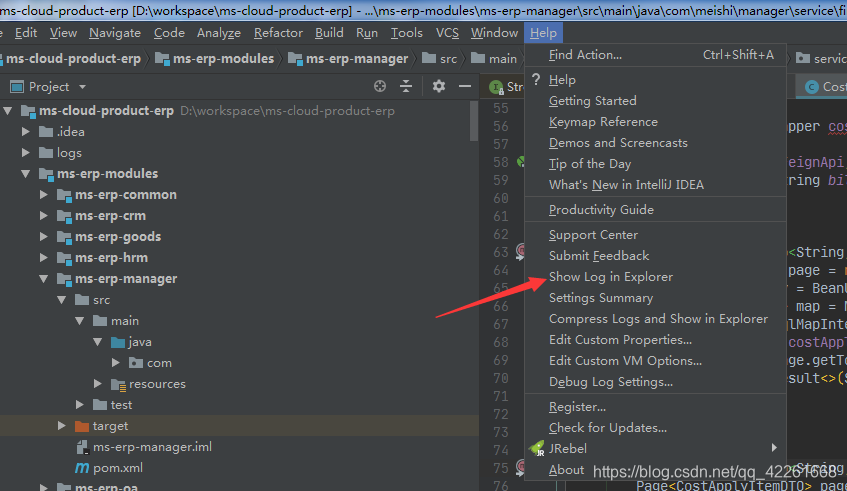Choose Submit Feedback
Viewport: 847px width, 491px height.
[x=655, y=255]
